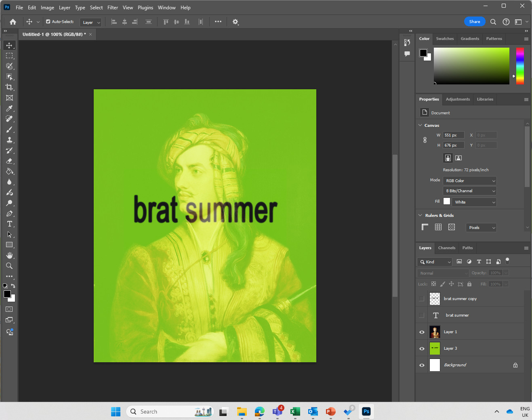The width and height of the screenshot is (532, 420).
Task: Toggle Quick Mask mode
Action: point(9,309)
